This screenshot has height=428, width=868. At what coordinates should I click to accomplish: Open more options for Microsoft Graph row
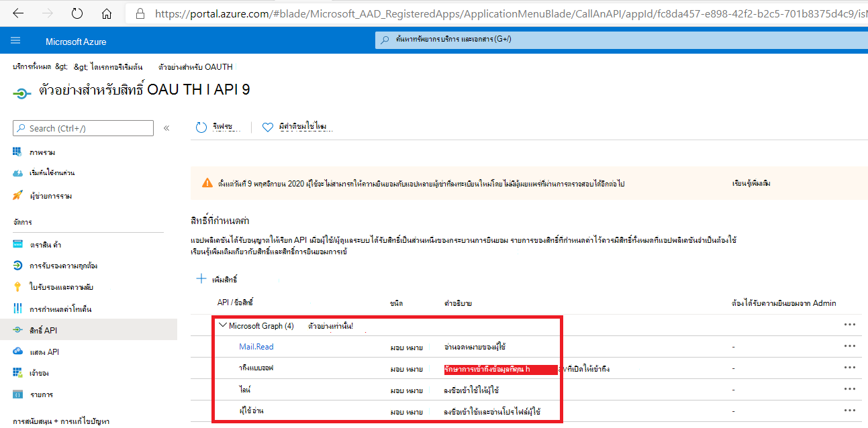click(850, 325)
